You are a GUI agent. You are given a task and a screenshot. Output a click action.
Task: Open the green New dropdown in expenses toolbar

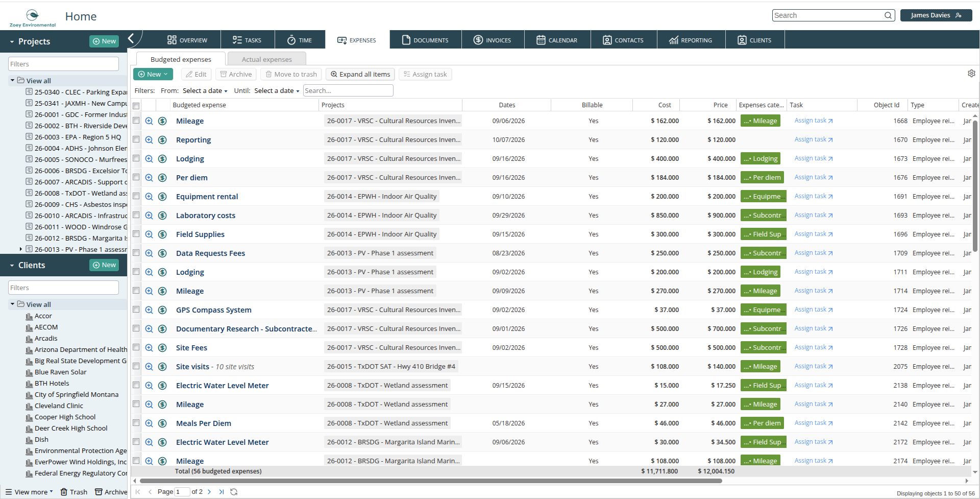[153, 74]
